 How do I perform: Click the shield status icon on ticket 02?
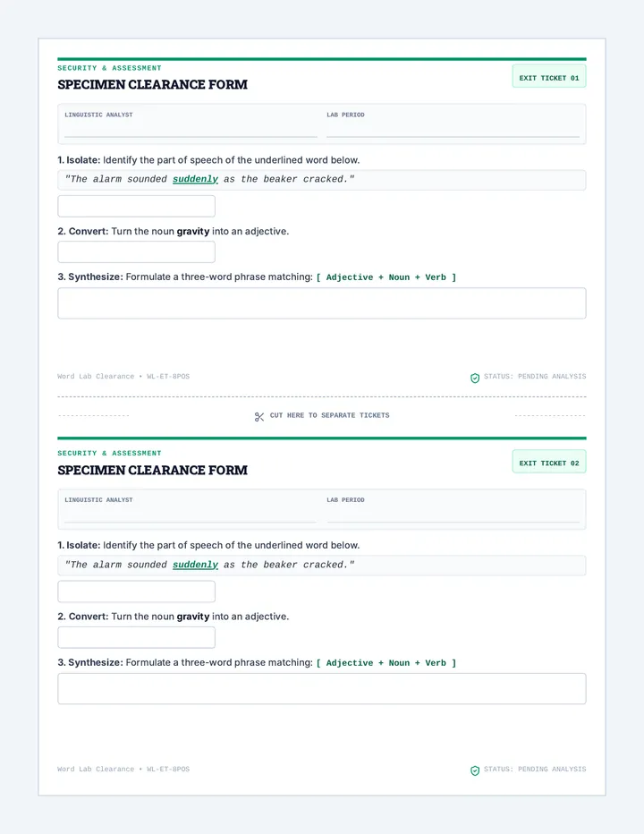pyautogui.click(x=475, y=770)
